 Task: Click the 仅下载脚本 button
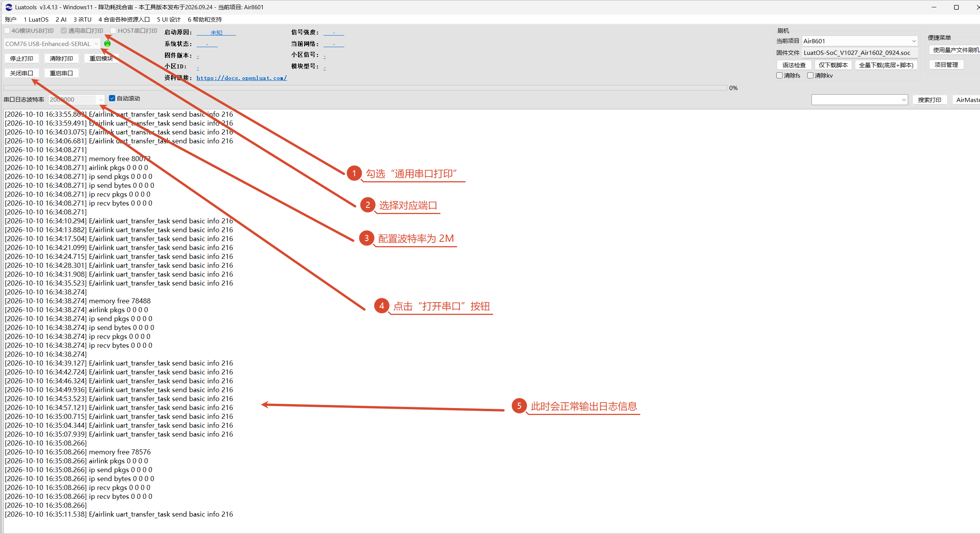click(x=833, y=65)
